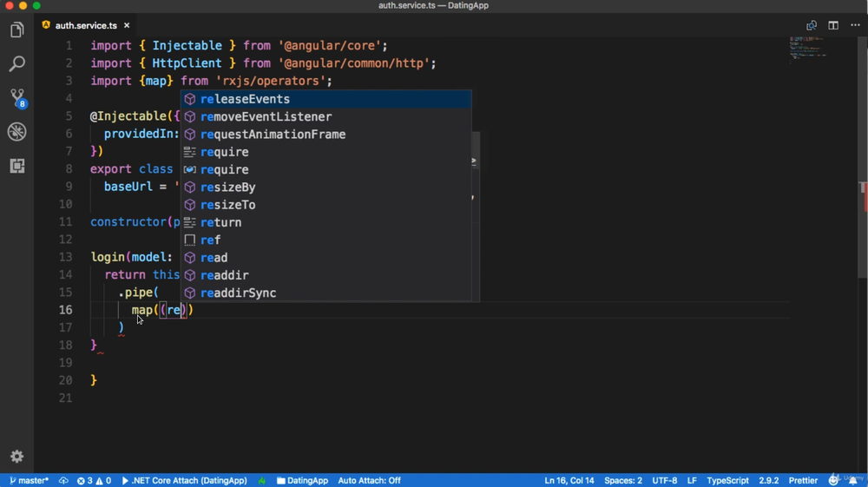
Task: Open the Search panel in sidebar
Action: click(x=16, y=64)
